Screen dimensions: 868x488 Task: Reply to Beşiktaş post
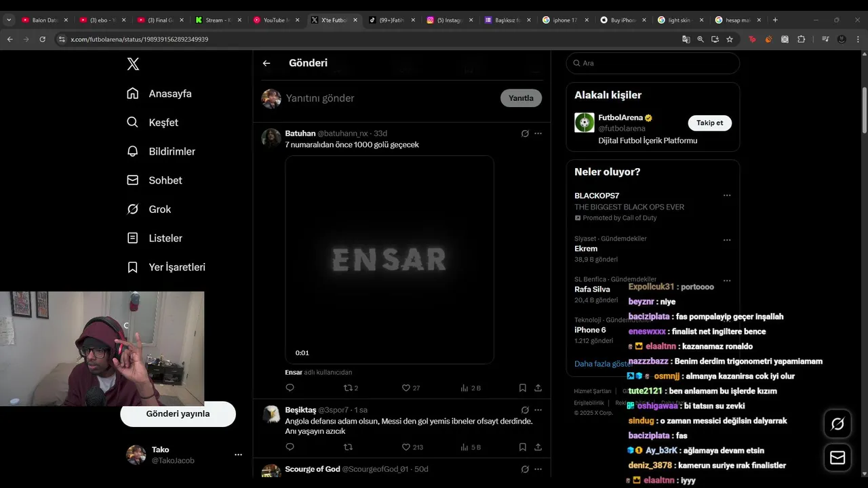pos(290,447)
